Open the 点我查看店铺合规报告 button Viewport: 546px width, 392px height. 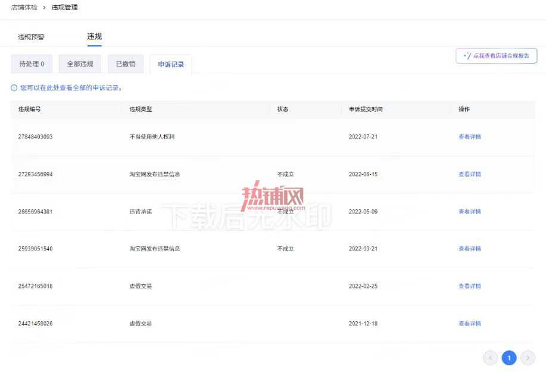[x=496, y=56]
